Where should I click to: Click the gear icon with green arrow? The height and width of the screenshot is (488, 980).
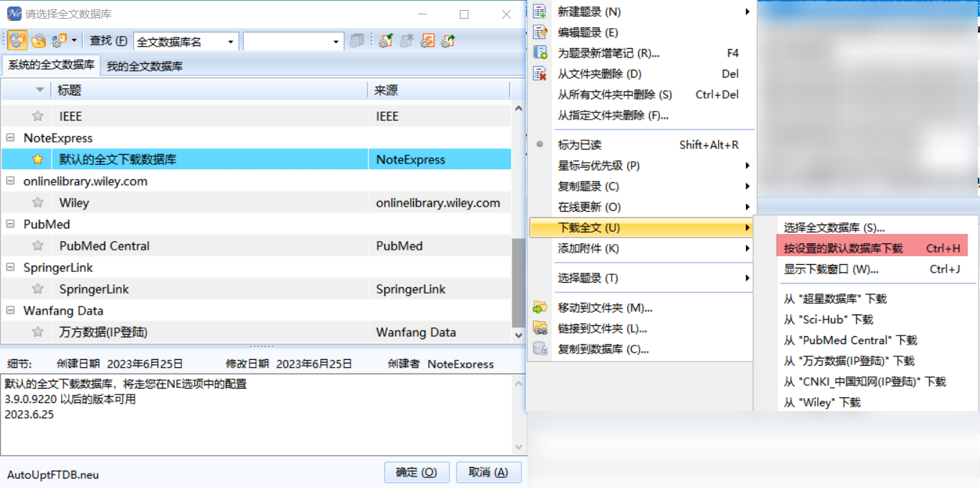(x=386, y=41)
